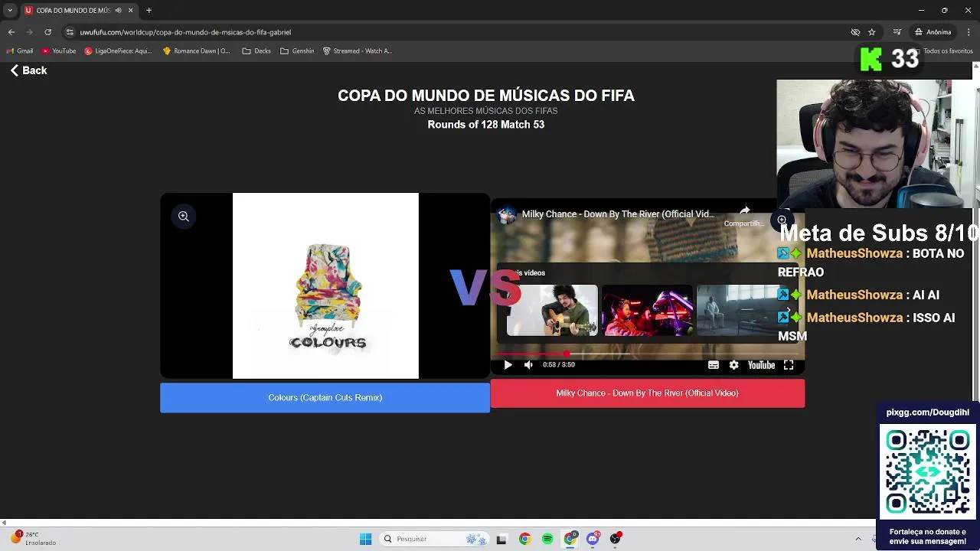The image size is (980, 551).
Task: Open the YouTube bookmark
Action: coord(59,51)
